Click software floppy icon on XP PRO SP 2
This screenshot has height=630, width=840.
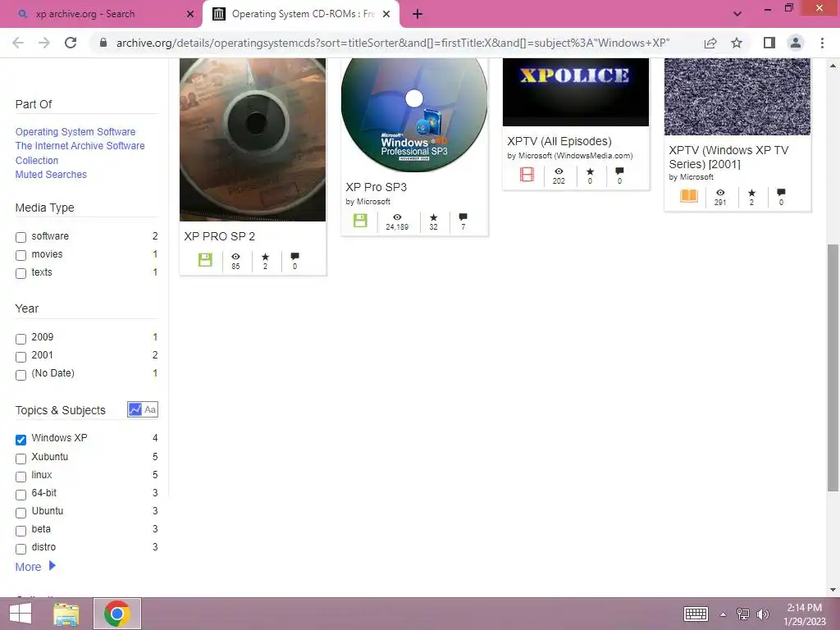click(205, 260)
